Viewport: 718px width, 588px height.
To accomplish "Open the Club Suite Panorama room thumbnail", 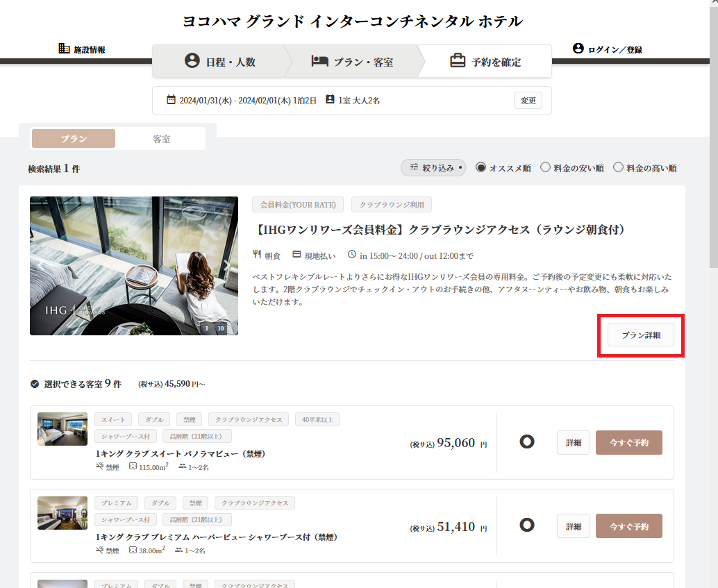I will coord(62,428).
